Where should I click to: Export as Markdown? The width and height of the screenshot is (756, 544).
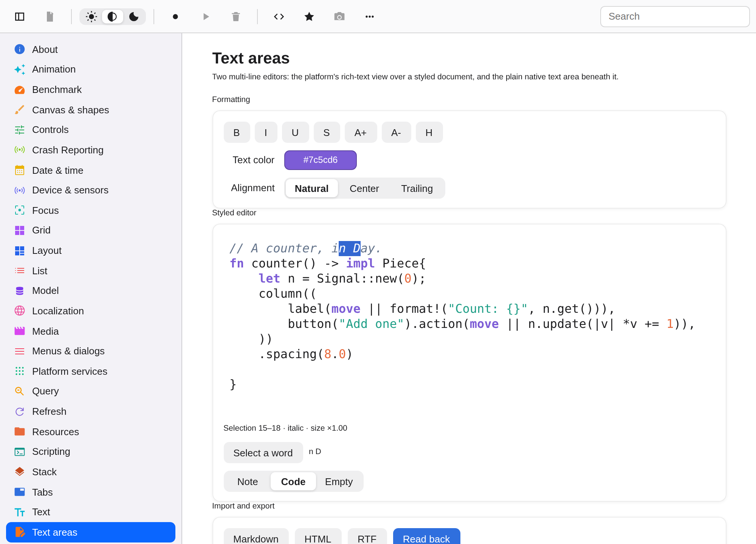[x=256, y=536]
